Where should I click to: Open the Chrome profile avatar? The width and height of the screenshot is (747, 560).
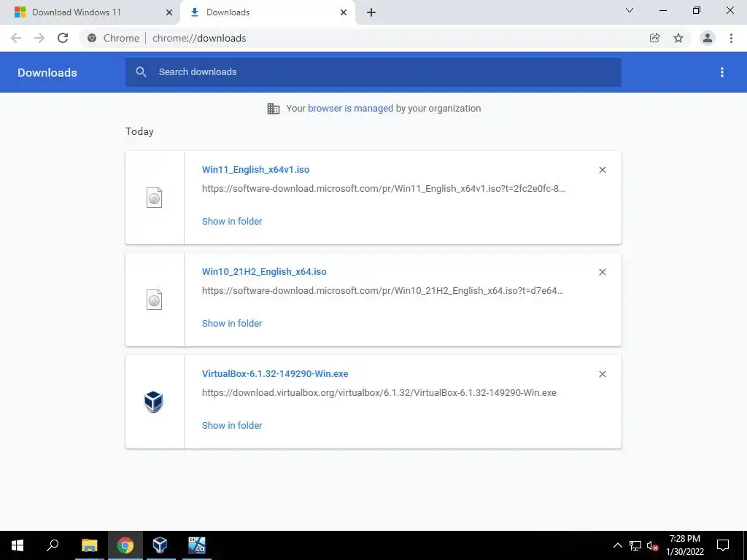[x=708, y=38]
